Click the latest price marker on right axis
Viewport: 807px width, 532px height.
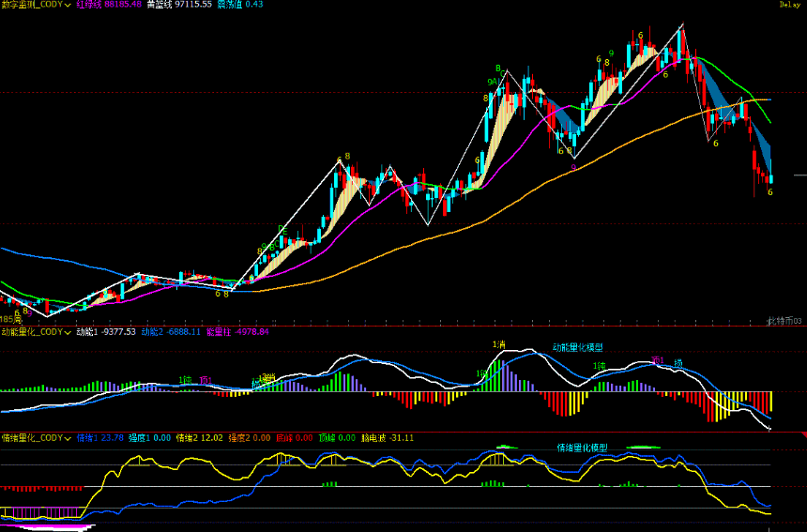coord(799,175)
